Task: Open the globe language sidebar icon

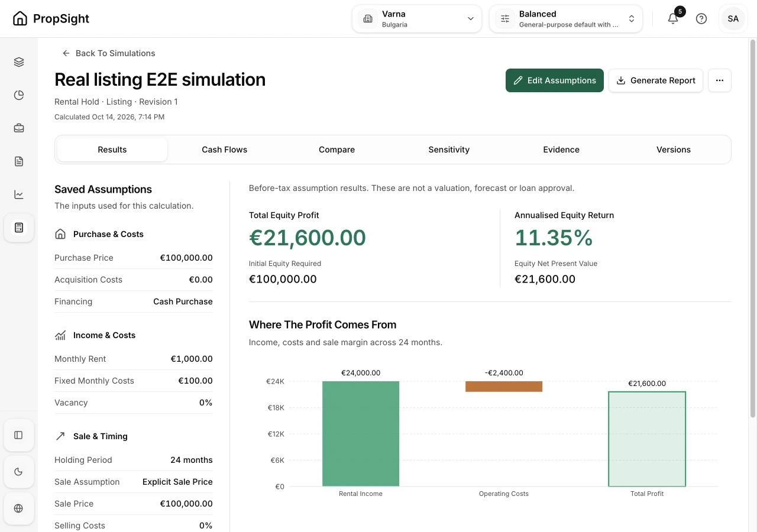Action: tap(18, 508)
